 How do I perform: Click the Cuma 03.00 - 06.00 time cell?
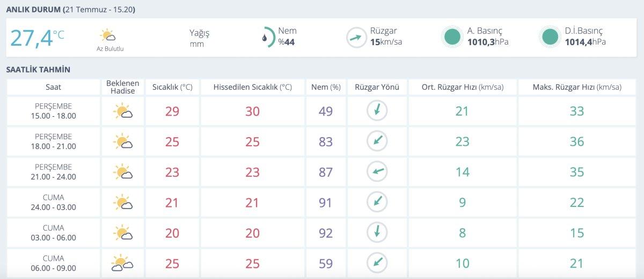[53, 232]
